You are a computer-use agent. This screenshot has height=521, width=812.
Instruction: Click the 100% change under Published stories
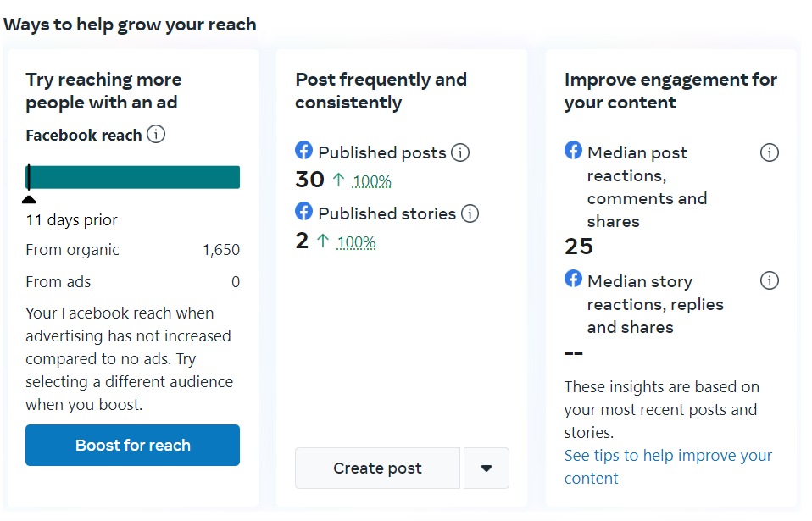[356, 242]
